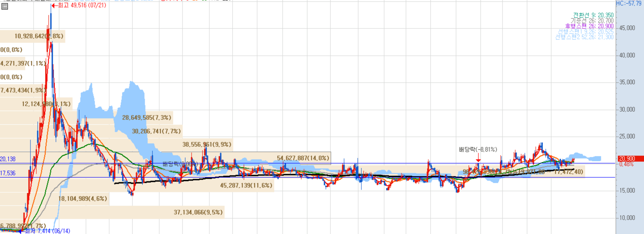This screenshot has width=644, height=234.
Task: Click the 15,000 price axis label
Action: (x=627, y=191)
